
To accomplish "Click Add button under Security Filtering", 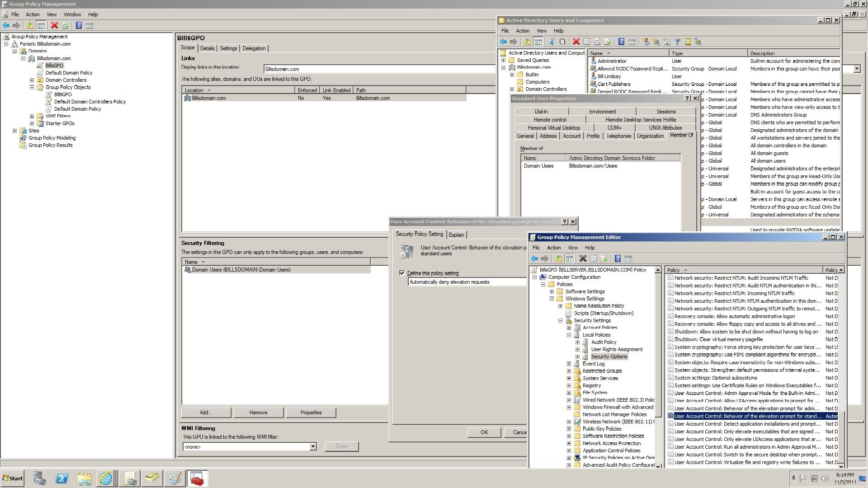I will [x=206, y=413].
